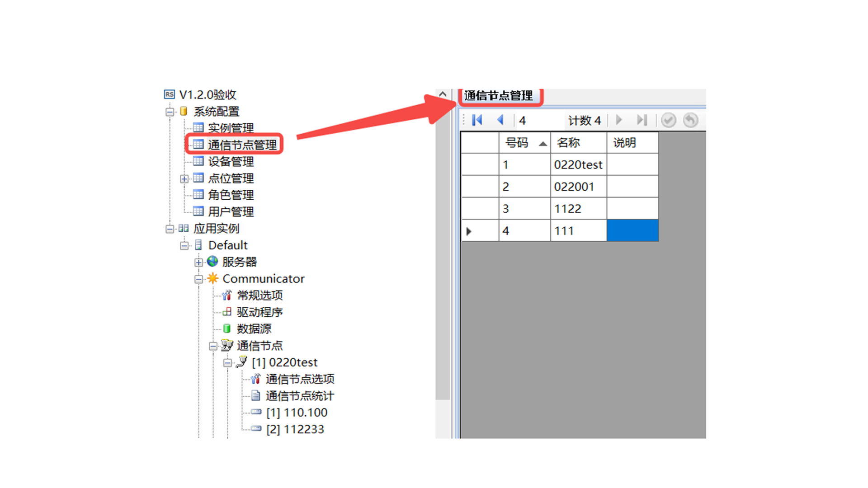Go to first record in navigator
This screenshot has width=868, height=488.
(x=477, y=120)
